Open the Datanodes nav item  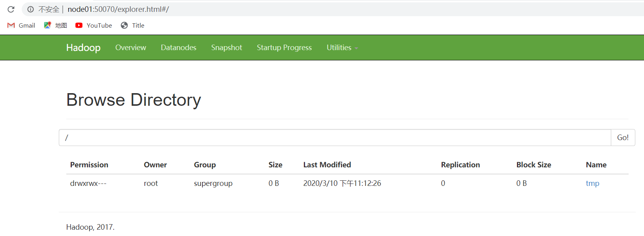178,47
